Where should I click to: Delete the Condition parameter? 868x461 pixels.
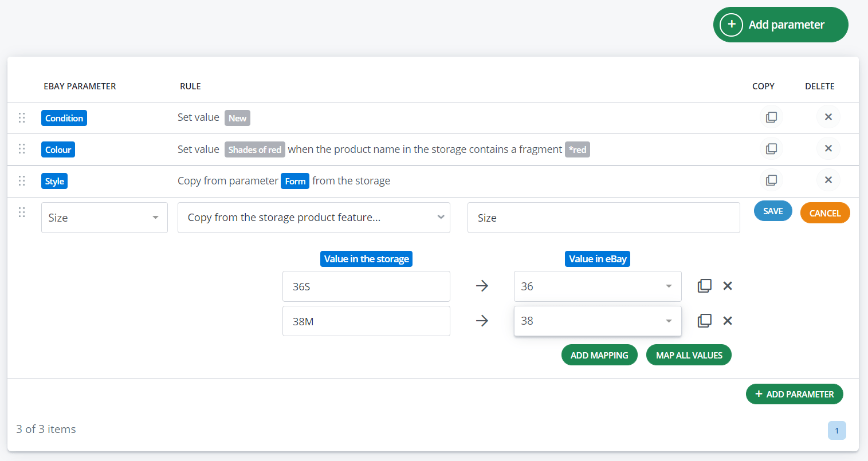[828, 117]
